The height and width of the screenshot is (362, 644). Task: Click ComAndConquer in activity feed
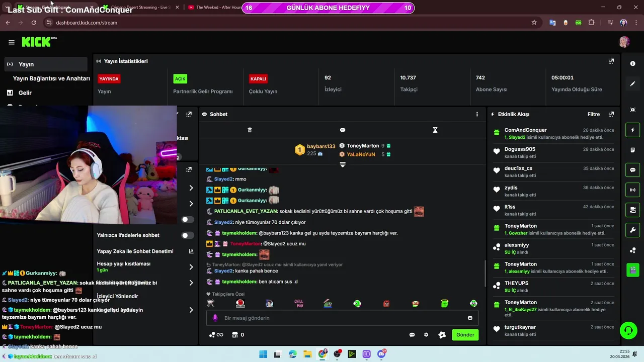[x=525, y=130]
